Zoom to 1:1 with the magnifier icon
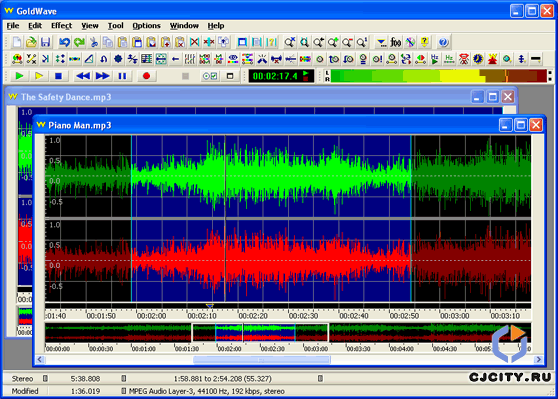The image size is (558, 399). (x=362, y=42)
